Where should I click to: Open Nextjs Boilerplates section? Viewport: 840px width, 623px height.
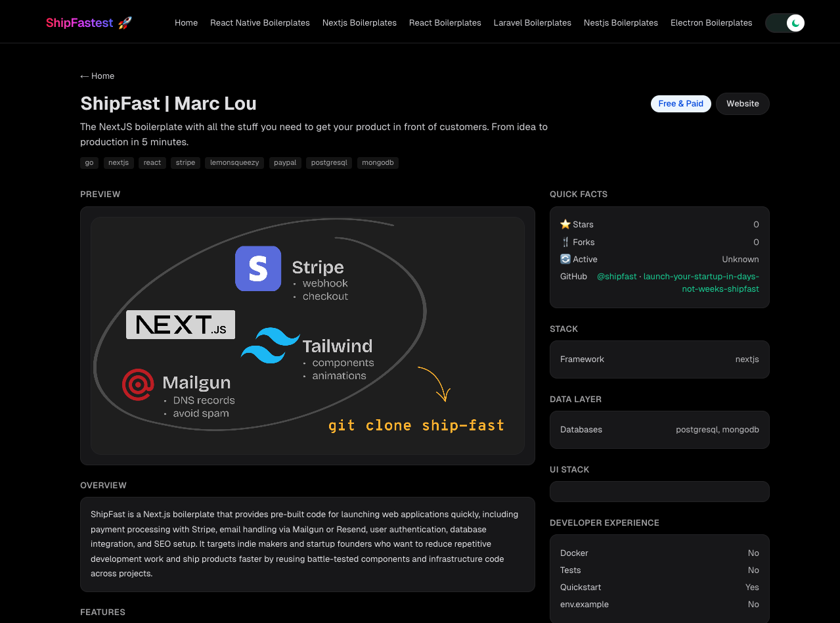pos(359,22)
